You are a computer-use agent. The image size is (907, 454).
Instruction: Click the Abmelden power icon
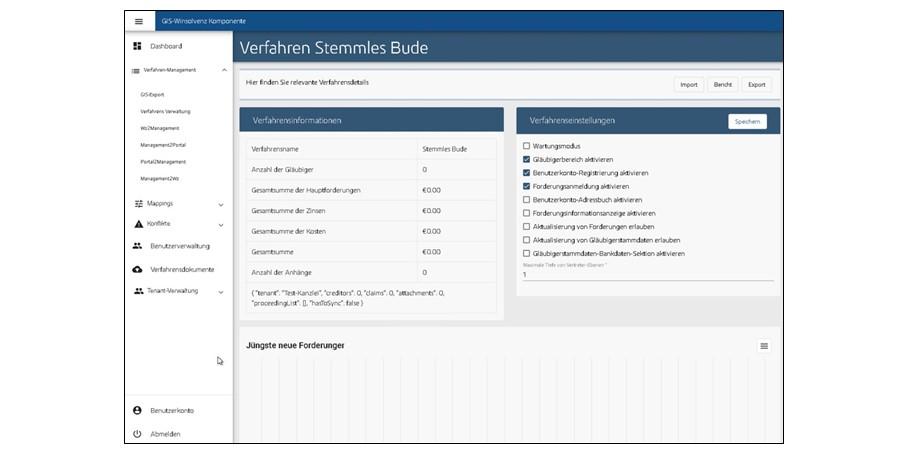click(137, 434)
